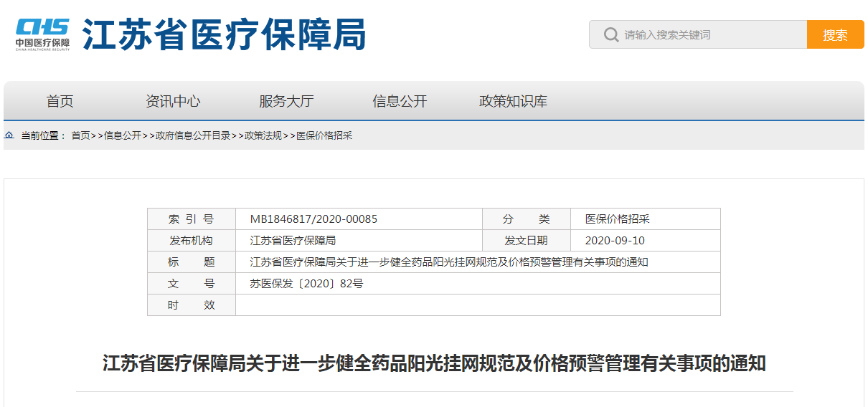Viewport: 868px width, 407px height.
Task: Go to 政策法规 in the breadcrumb
Action: 263,135
